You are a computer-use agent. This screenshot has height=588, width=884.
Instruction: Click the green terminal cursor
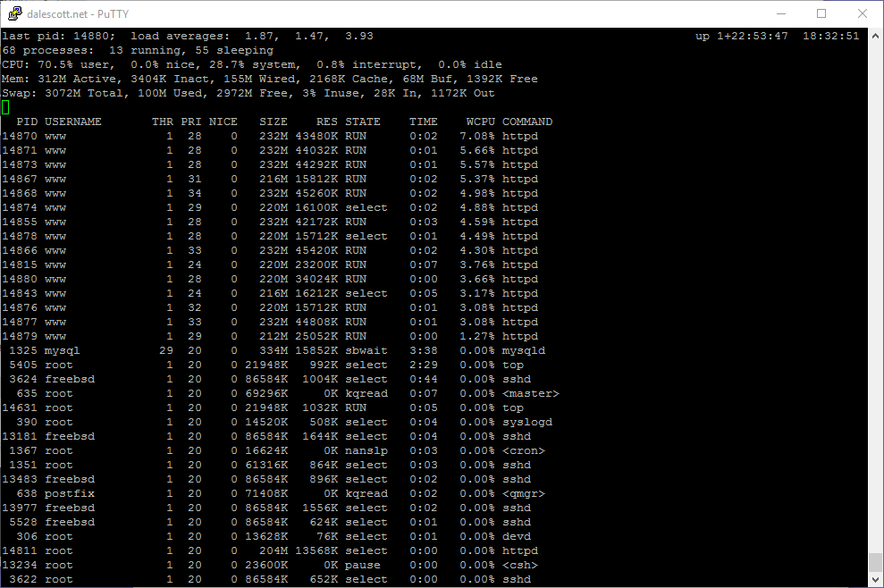point(5,107)
